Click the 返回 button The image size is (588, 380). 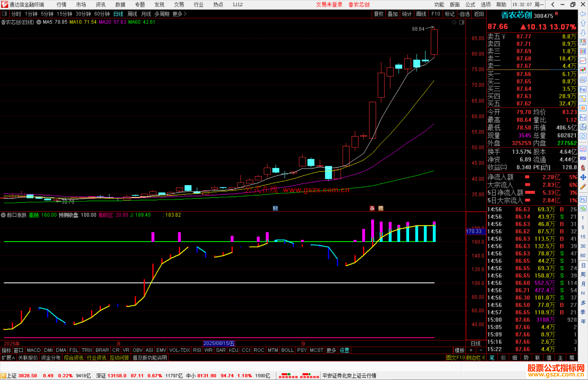(x=479, y=14)
